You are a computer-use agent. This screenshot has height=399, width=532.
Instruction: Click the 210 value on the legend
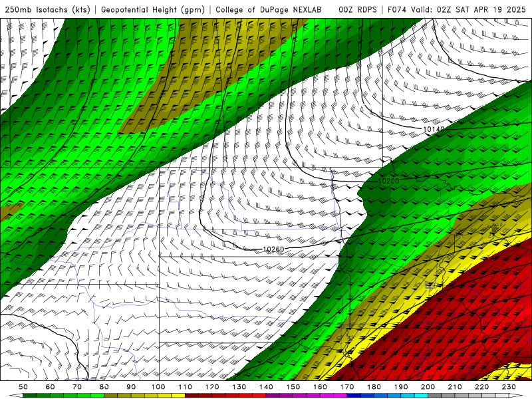455,387
